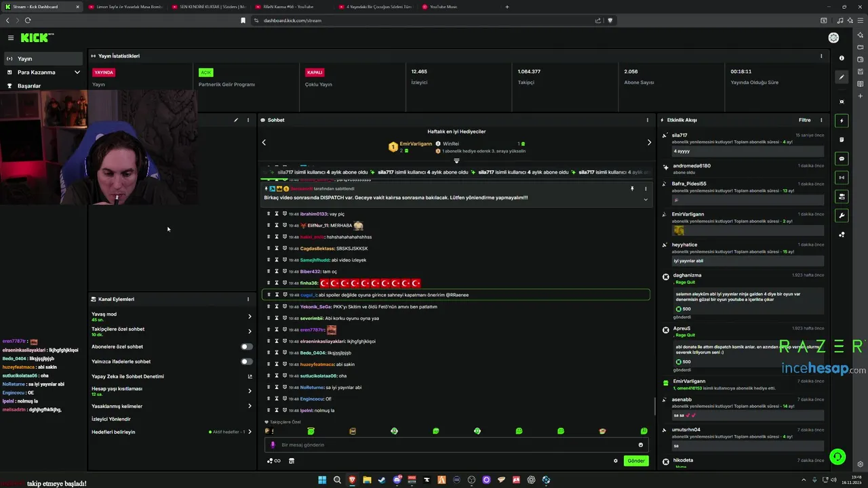Open a new browser tab
Image resolution: width=868 pixels, height=488 pixels.
click(x=507, y=7)
